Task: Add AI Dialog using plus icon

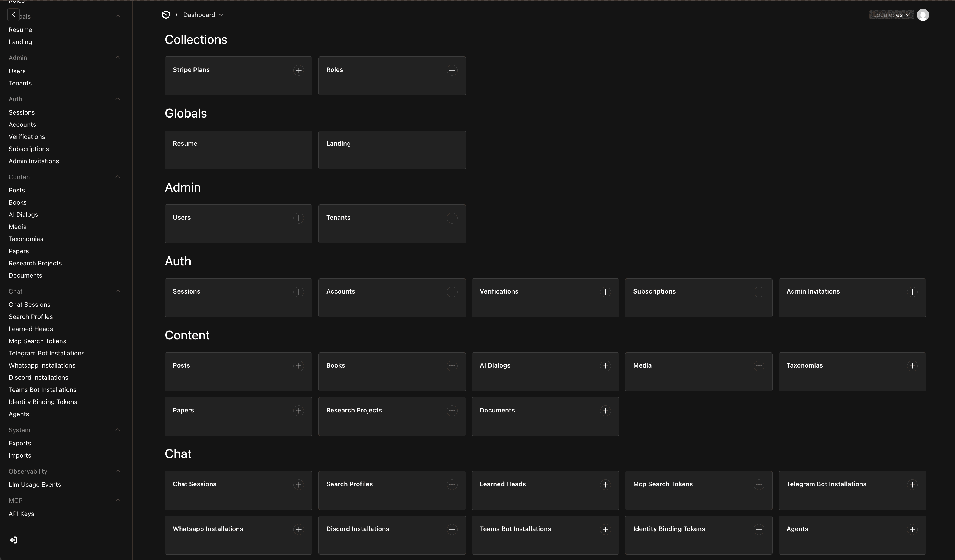Action: [605, 366]
